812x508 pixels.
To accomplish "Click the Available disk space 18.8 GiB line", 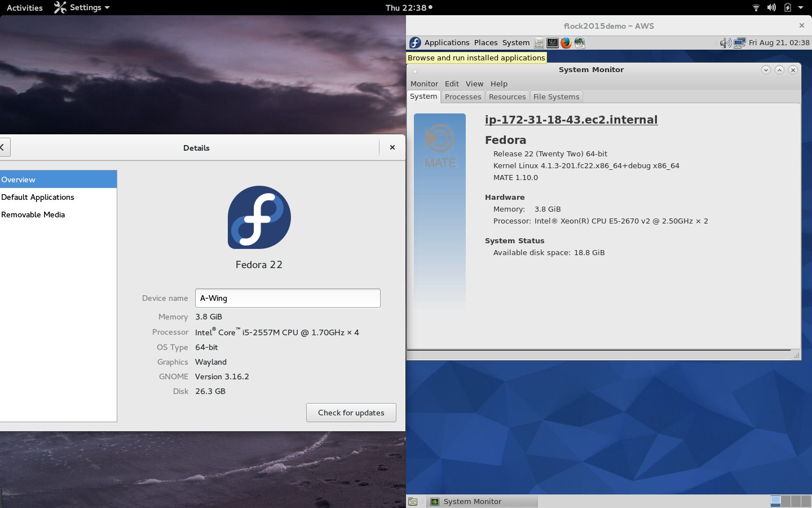I will click(x=549, y=253).
